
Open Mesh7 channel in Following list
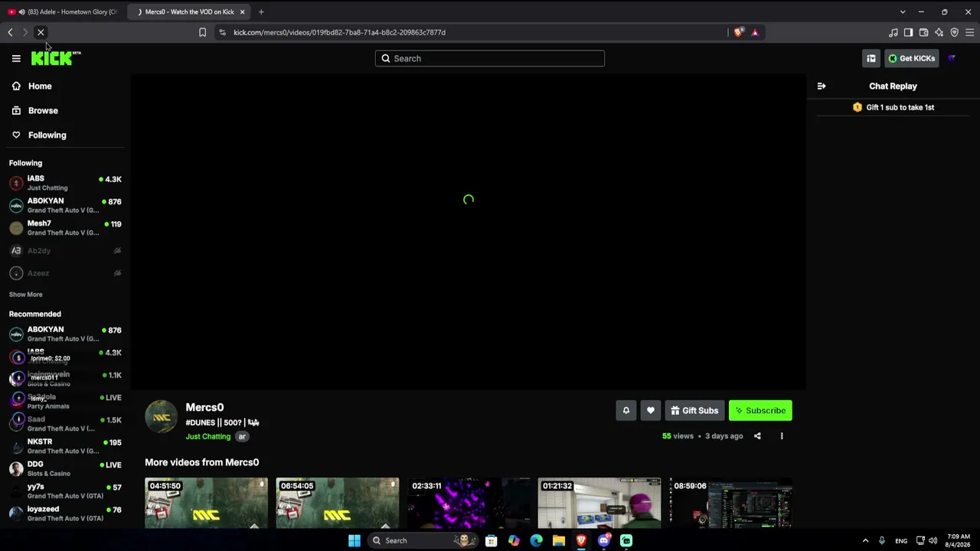65,228
